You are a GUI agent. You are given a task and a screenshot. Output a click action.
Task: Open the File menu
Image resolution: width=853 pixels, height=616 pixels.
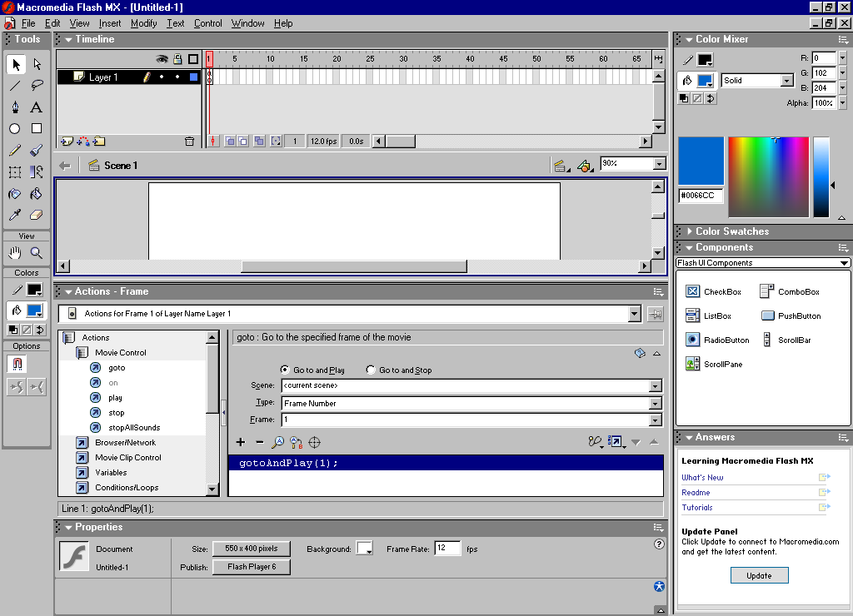tap(28, 23)
